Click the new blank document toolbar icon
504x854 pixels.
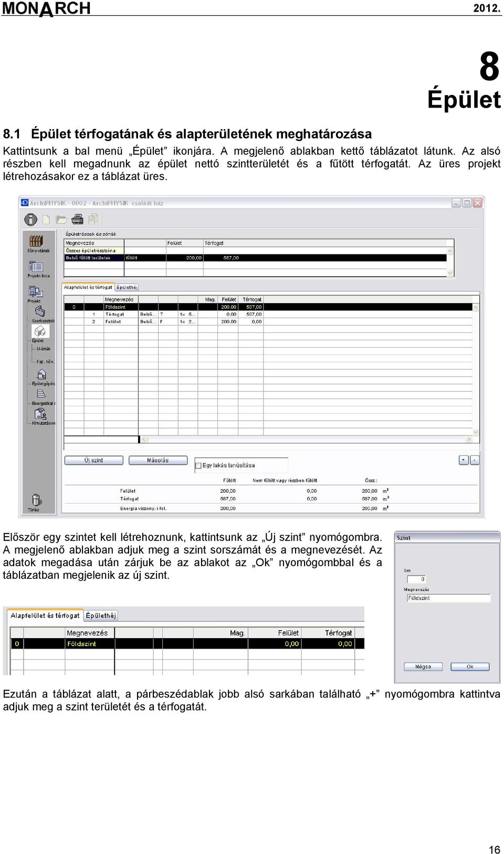tap(46, 219)
